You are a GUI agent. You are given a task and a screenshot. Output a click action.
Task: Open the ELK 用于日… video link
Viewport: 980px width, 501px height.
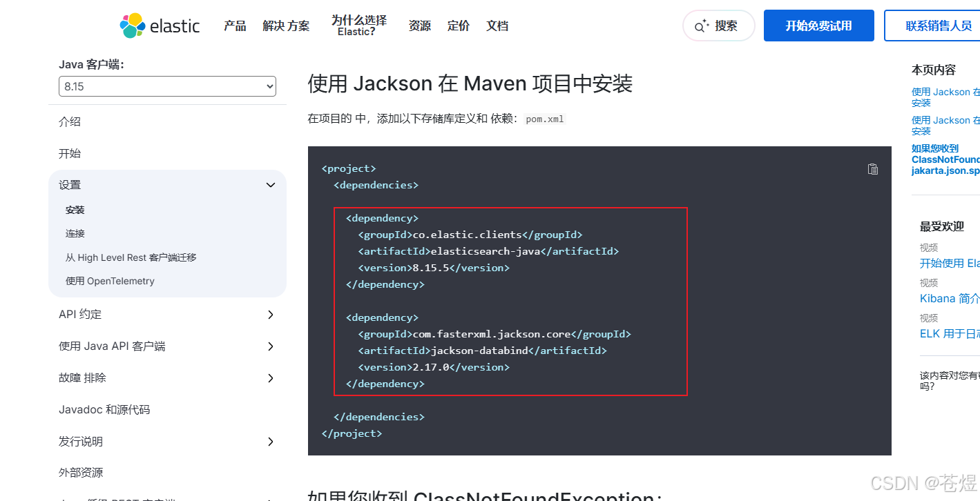pos(950,333)
